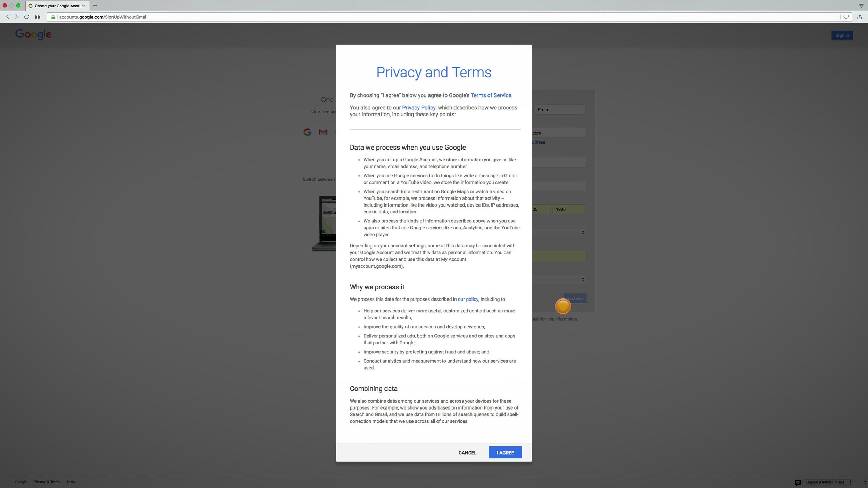
Task: Click the green lock security icon
Action: pos(53,17)
